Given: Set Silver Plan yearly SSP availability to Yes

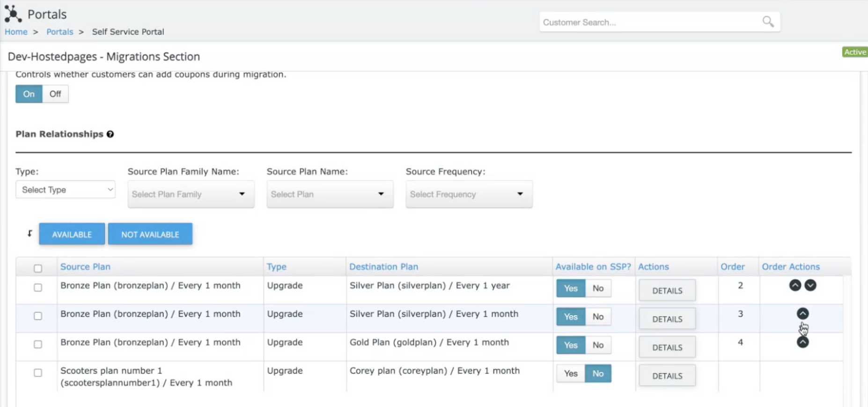Looking at the screenshot, I should [571, 288].
